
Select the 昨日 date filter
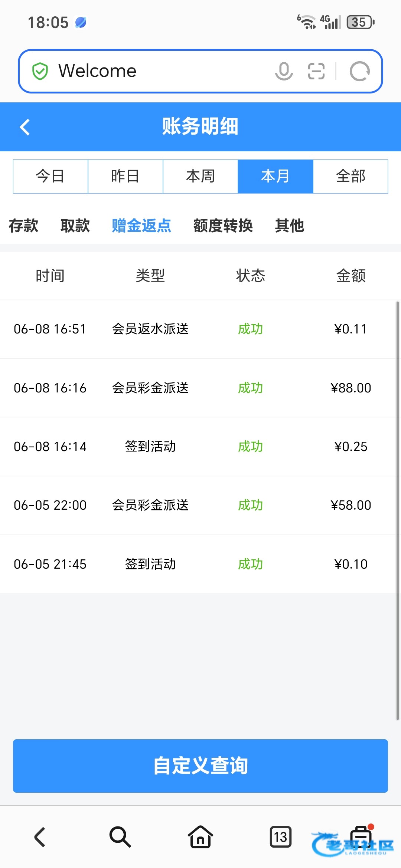tap(125, 177)
